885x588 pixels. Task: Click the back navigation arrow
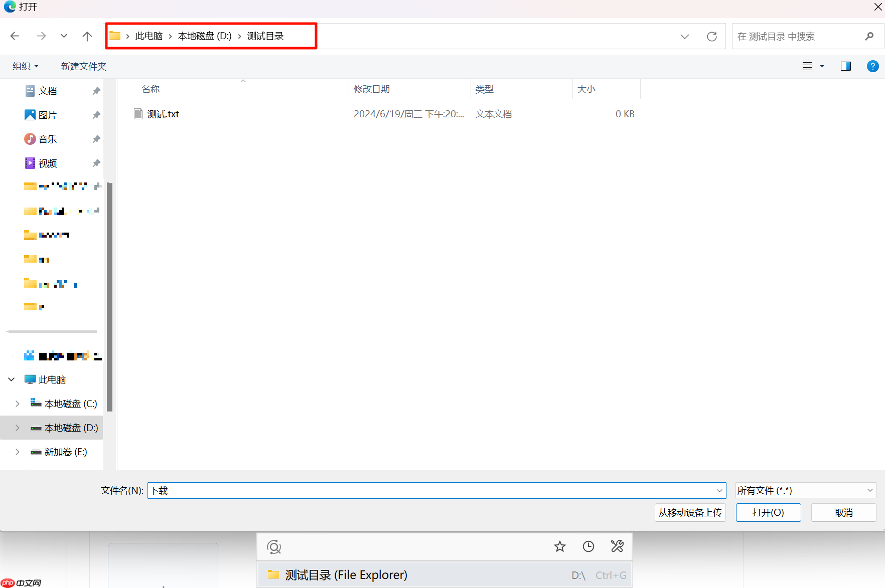(15, 36)
